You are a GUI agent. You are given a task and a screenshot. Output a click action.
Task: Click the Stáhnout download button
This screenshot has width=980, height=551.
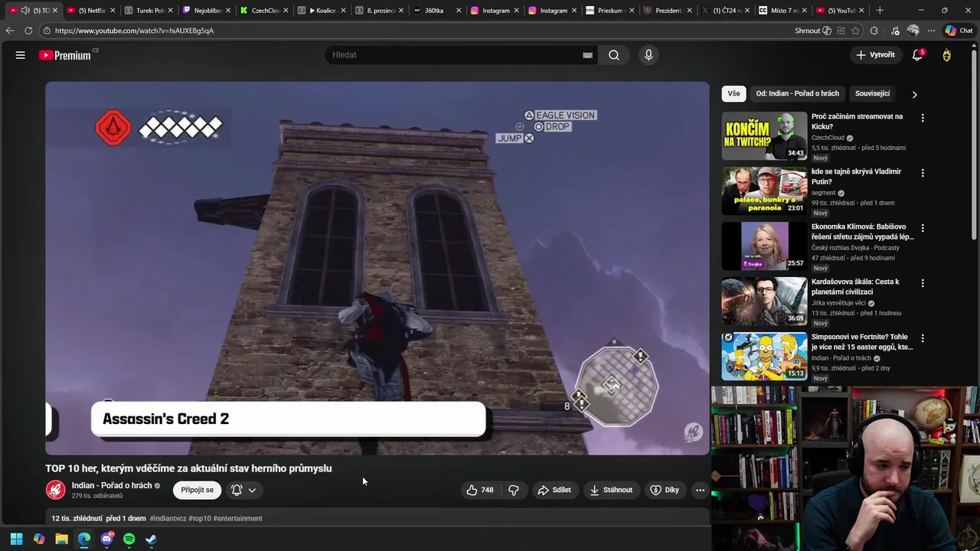(x=611, y=490)
